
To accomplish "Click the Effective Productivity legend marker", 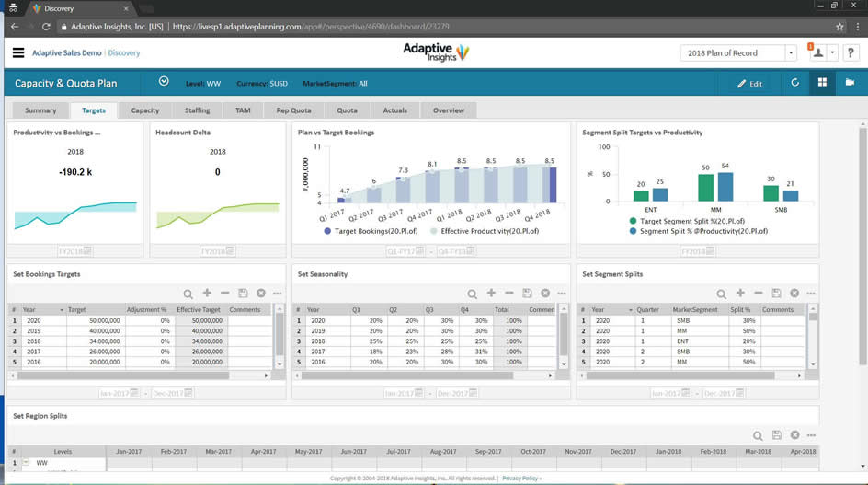I will 433,231.
